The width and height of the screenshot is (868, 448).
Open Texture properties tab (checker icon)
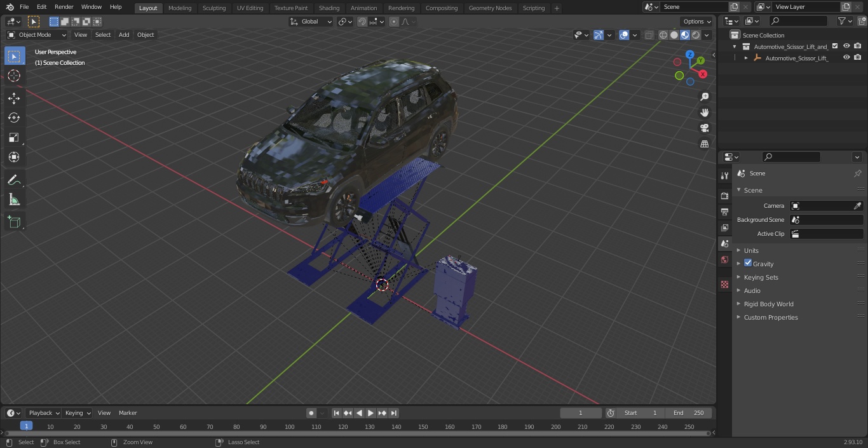724,284
